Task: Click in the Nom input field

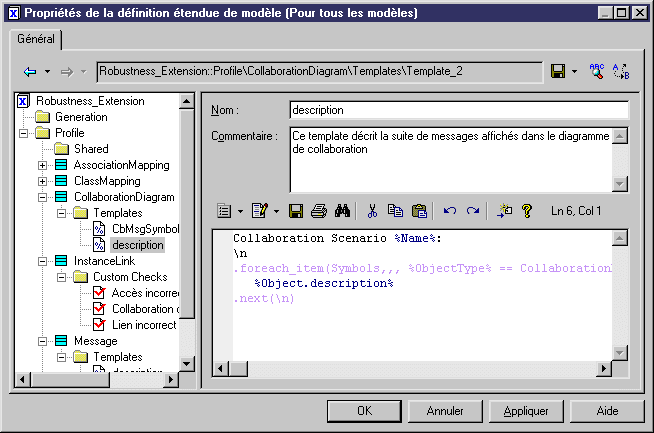Action: tap(458, 109)
